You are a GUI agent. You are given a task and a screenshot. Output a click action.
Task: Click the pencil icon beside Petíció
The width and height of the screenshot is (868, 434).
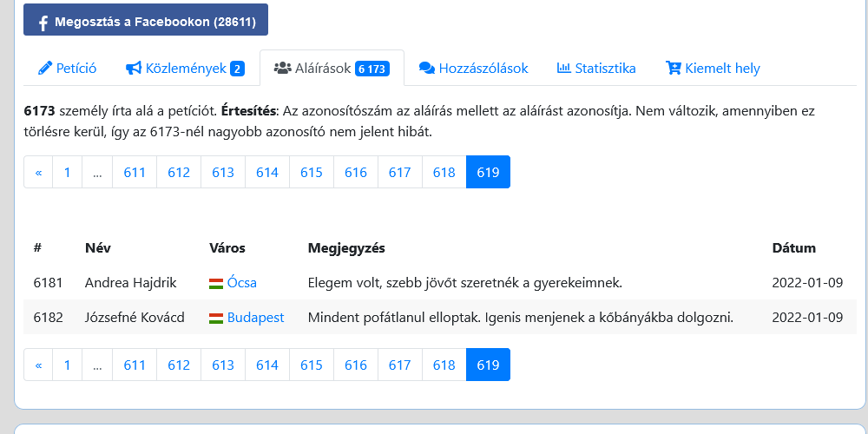click(44, 68)
